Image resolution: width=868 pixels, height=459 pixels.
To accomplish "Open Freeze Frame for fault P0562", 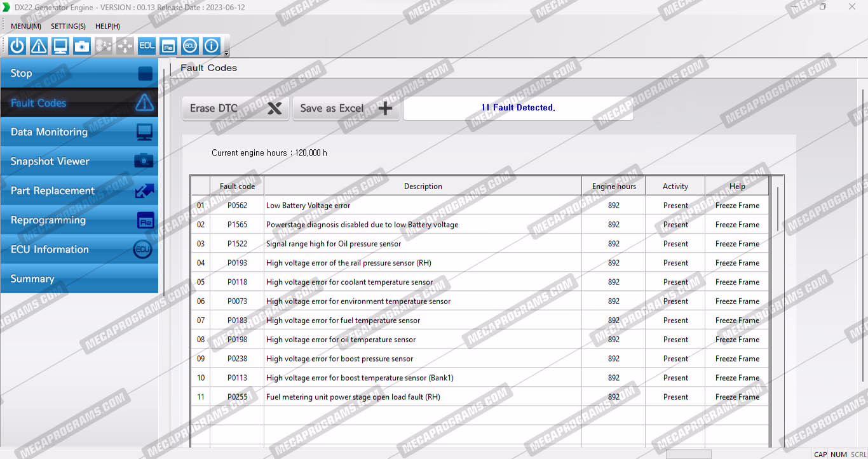I will (737, 206).
